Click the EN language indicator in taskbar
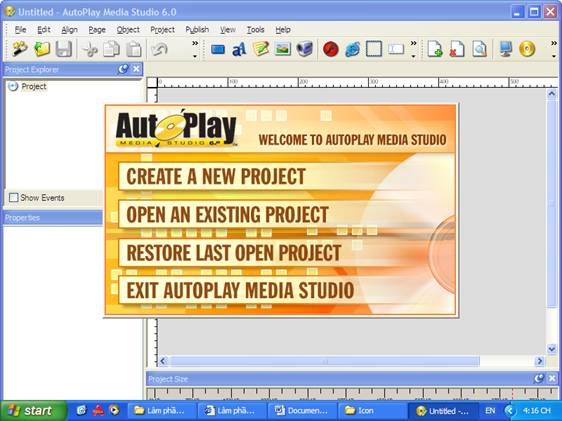This screenshot has height=421, width=562. (x=490, y=411)
